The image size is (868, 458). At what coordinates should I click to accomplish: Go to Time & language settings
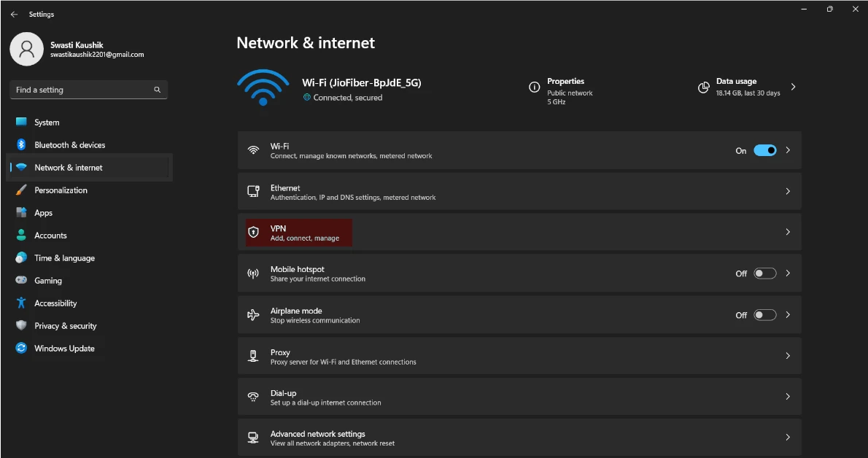tap(64, 258)
